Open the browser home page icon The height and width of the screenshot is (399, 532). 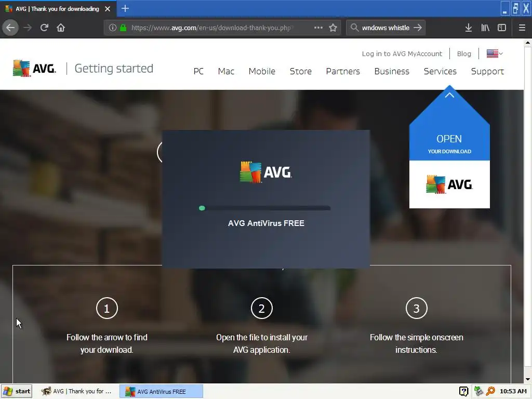point(61,28)
